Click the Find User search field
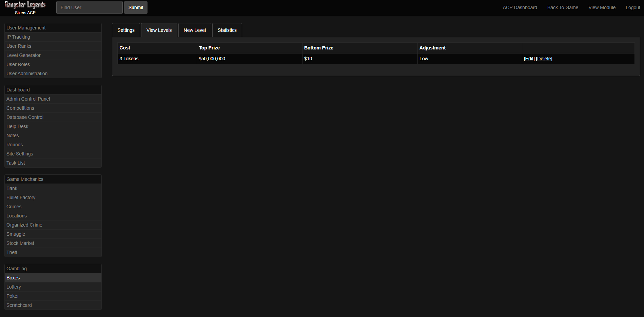Screen dimensions: 644x317 click(89, 7)
